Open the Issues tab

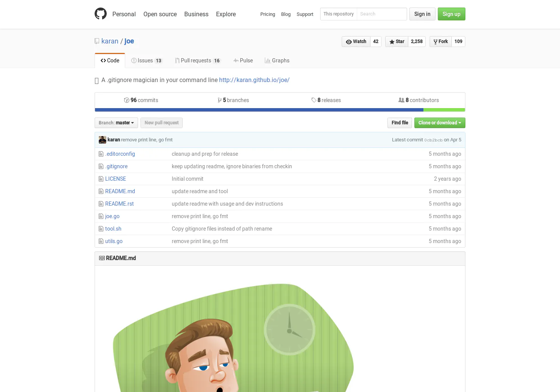(146, 60)
